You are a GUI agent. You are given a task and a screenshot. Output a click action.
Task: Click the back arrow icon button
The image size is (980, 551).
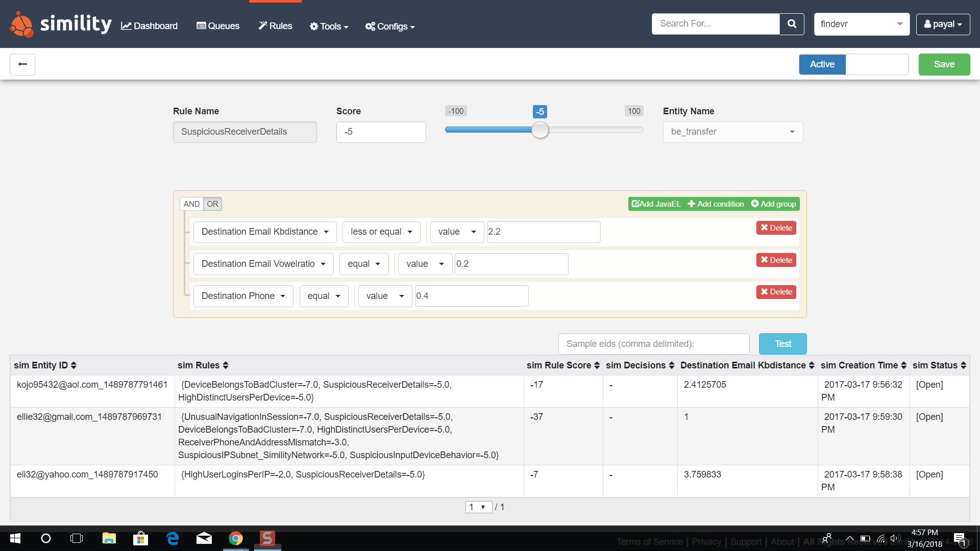click(x=22, y=64)
